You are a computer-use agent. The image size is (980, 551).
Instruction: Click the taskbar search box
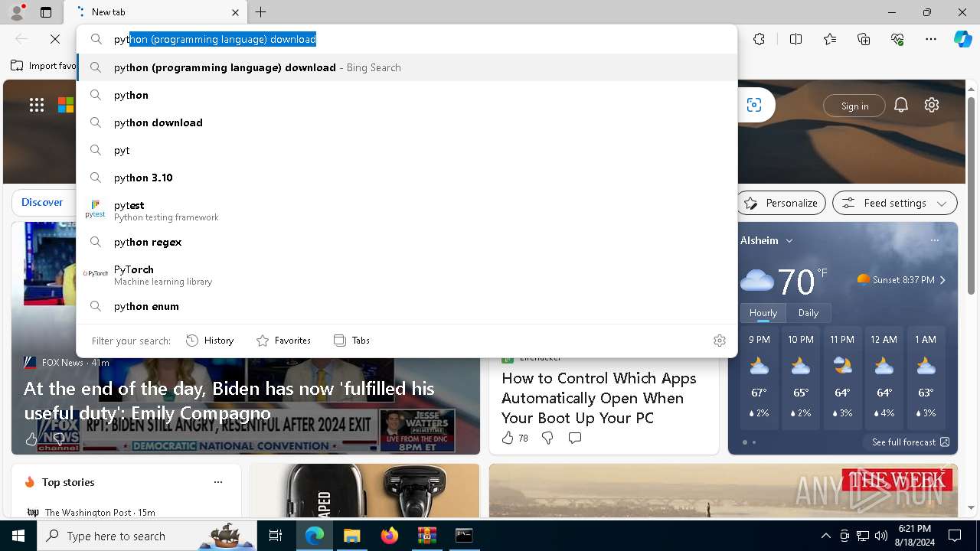point(147,536)
